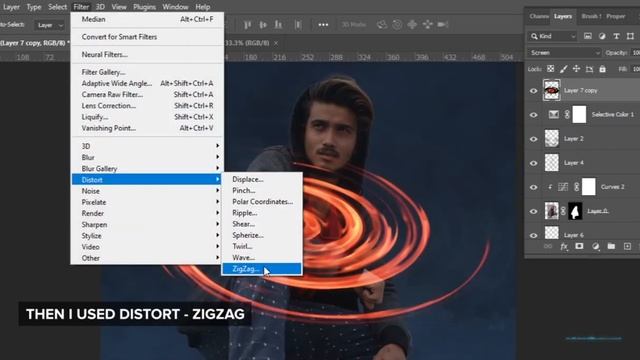Click the distribute spacing icon
Viewport: 640px width, 360px height.
click(x=298, y=25)
